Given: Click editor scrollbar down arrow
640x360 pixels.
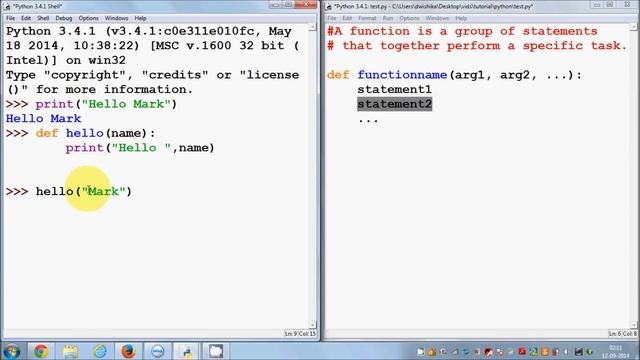Looking at the screenshot, I should click(x=633, y=325).
